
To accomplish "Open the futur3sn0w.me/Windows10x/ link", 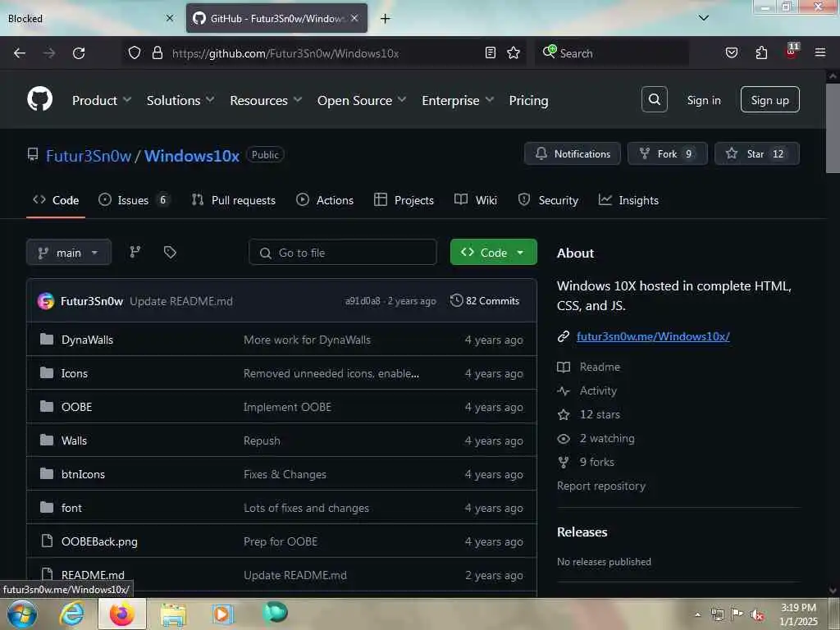I will click(653, 336).
